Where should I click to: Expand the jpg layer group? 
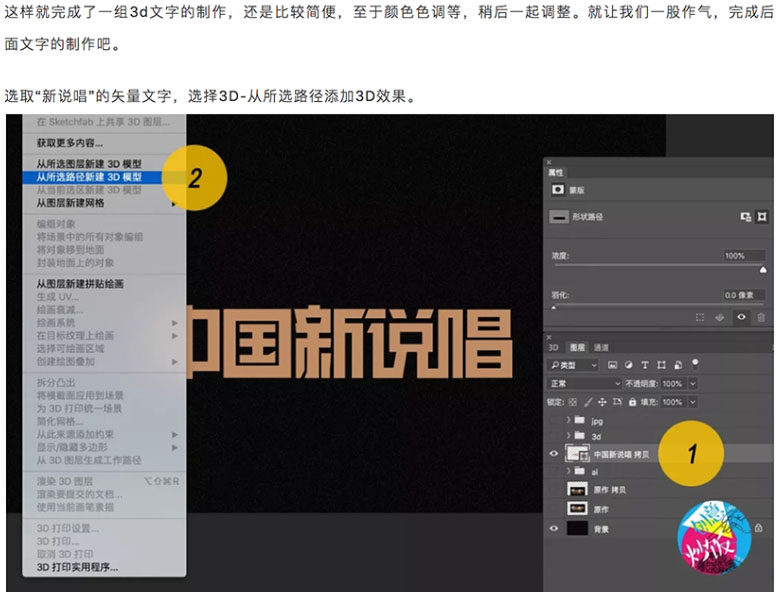569,420
